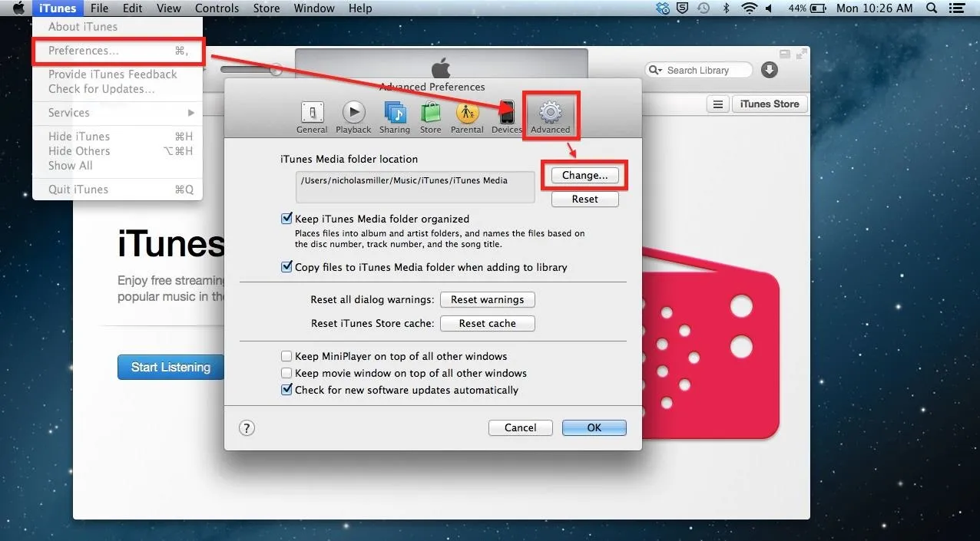Viewport: 980px width, 541px height.
Task: Open the Parental preferences tab
Action: pyautogui.click(x=467, y=117)
